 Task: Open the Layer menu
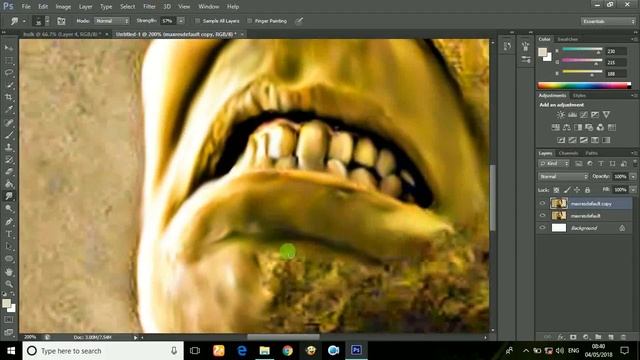click(x=85, y=7)
